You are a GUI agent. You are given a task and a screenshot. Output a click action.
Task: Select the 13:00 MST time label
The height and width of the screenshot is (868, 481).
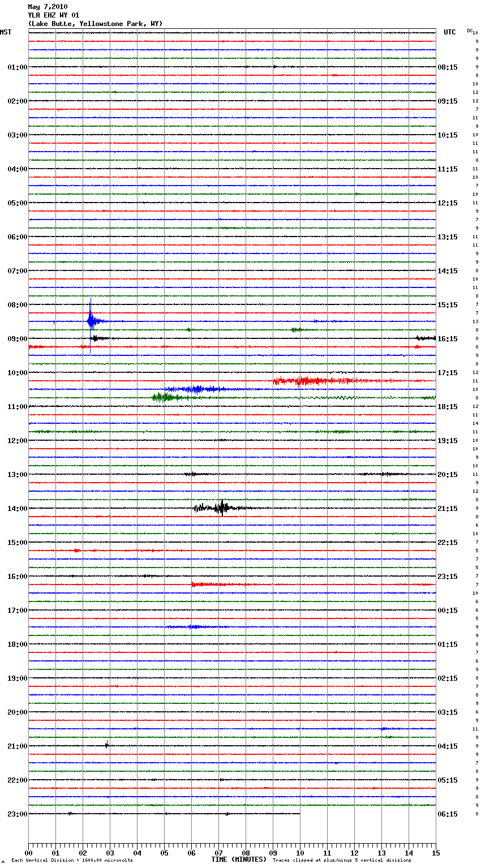point(17,475)
